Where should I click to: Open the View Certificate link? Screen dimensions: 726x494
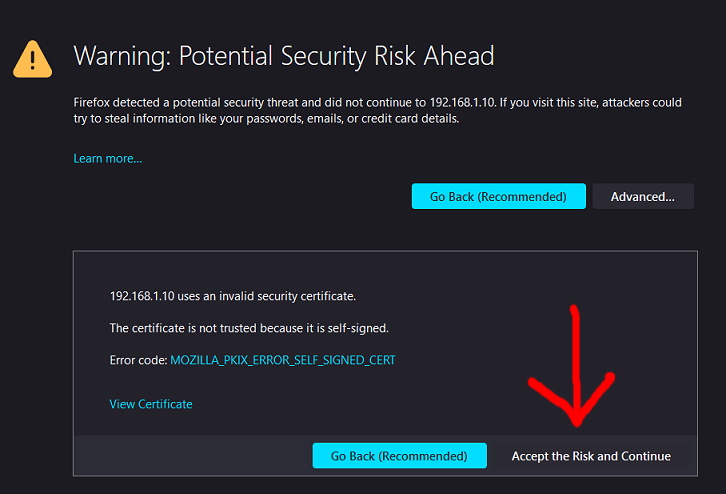point(150,404)
